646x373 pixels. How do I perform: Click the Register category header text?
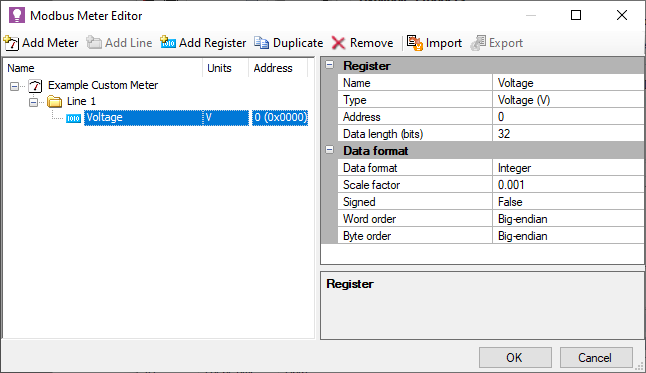367,66
